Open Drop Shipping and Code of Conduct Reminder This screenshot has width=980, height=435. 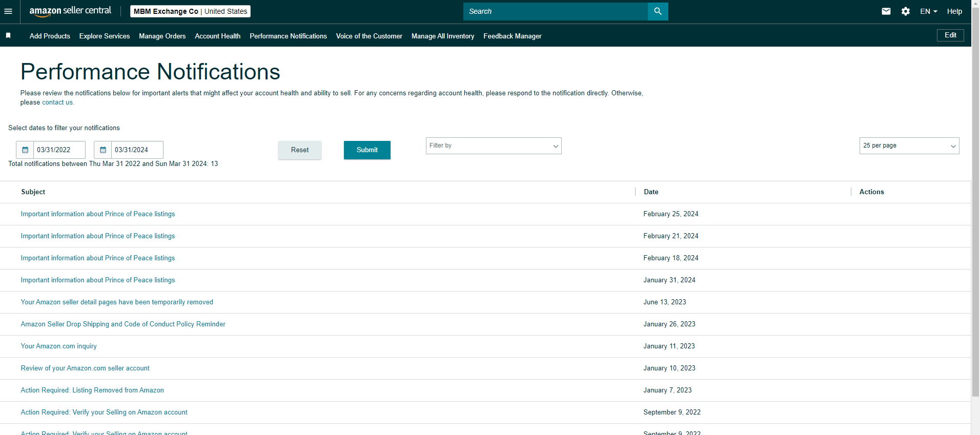[x=123, y=324]
